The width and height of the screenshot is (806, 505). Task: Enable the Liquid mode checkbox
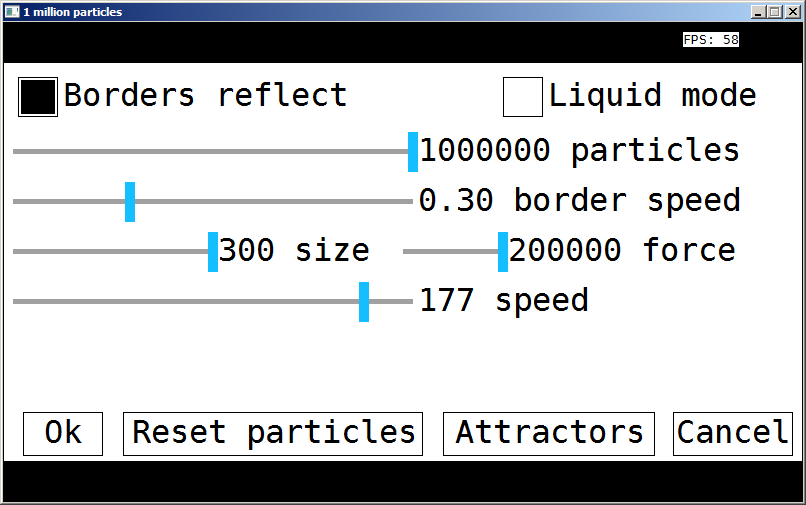523,97
